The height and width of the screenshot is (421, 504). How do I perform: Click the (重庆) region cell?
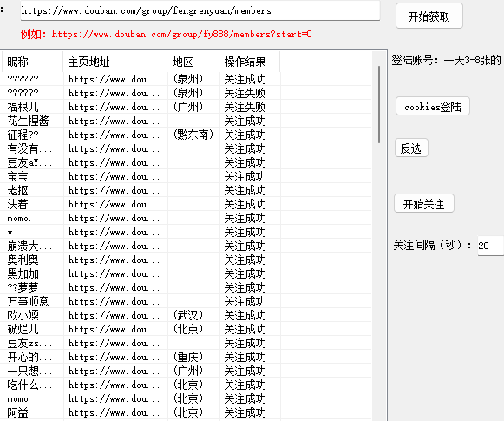188,357
